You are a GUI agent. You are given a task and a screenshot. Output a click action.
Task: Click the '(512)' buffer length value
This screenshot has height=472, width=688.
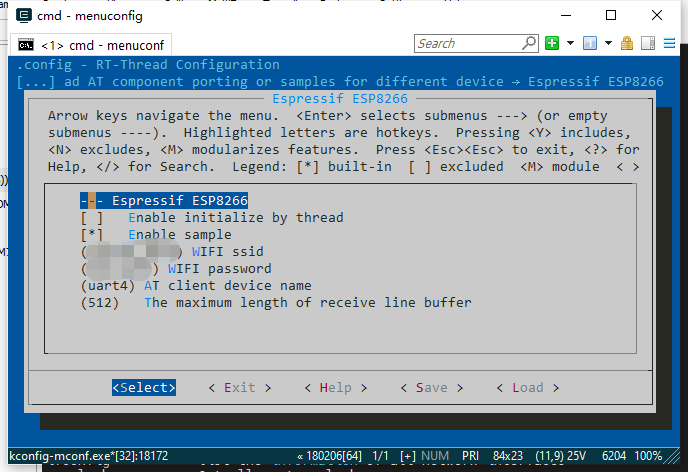pos(100,303)
